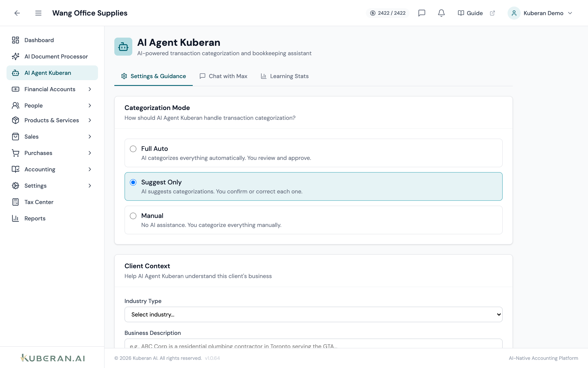
Task: Expand Financial Accounts chevron
Action: coord(90,89)
